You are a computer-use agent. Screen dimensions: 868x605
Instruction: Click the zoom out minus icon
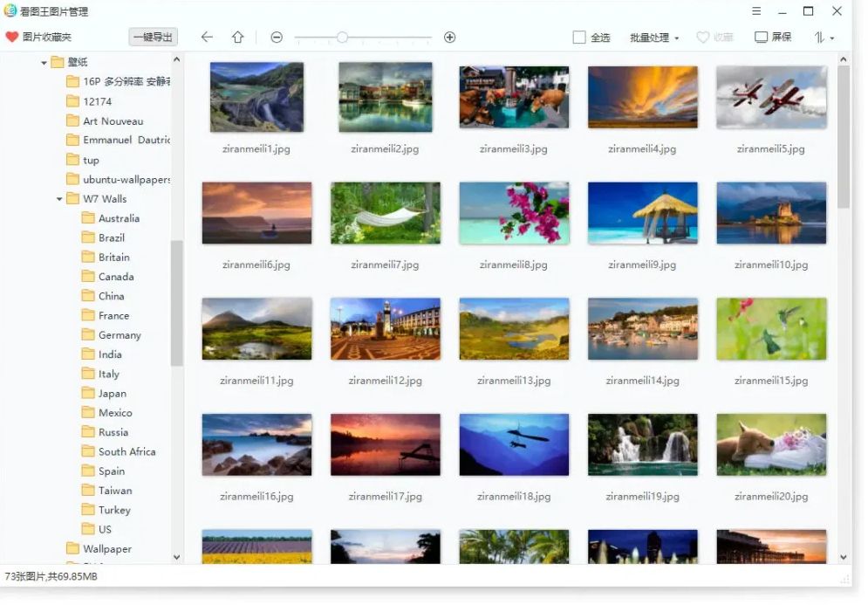[x=277, y=38]
